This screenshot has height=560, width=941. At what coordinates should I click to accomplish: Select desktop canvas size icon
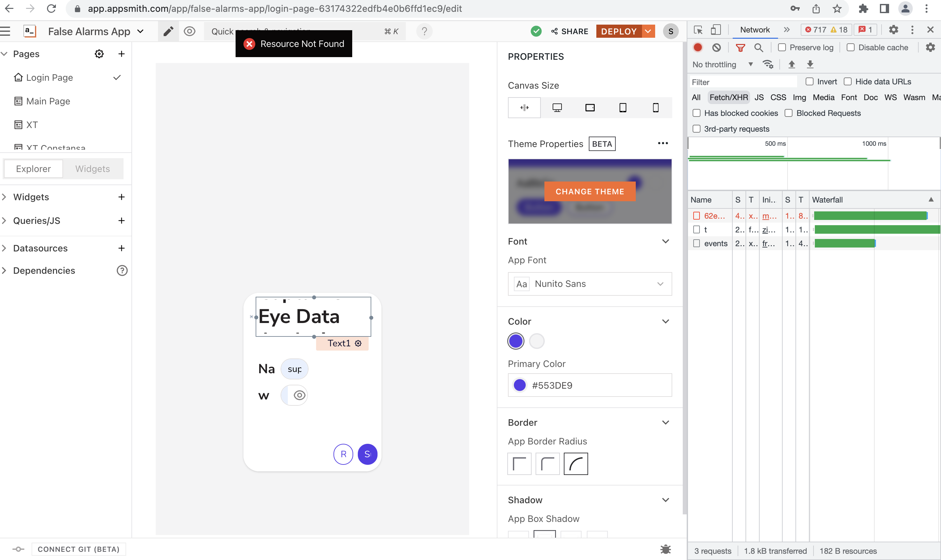(557, 108)
